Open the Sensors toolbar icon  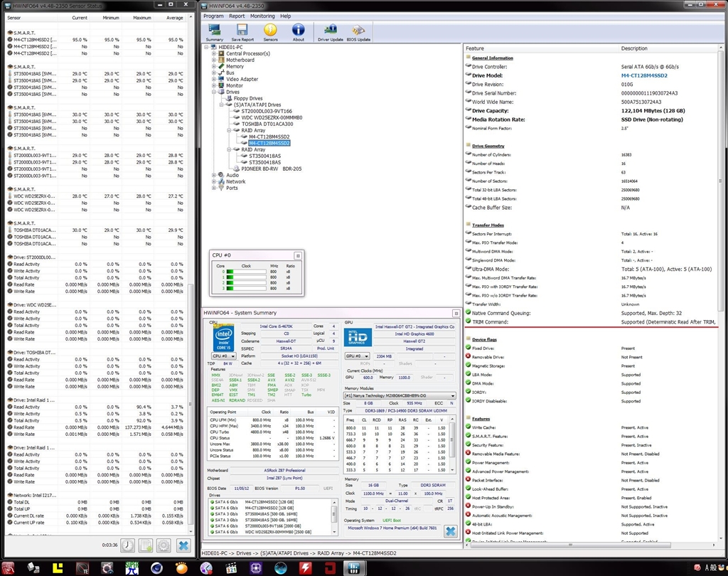coord(271,31)
